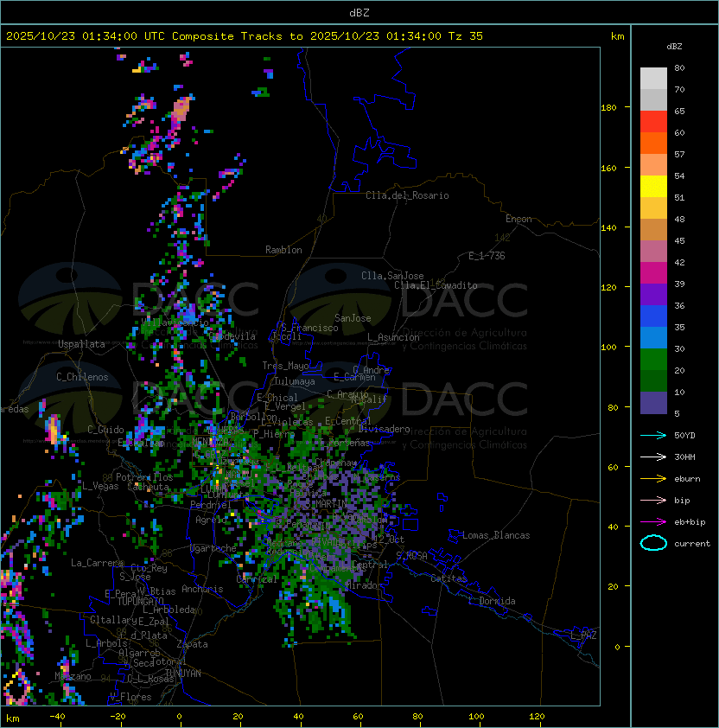
Task: Pick the tan 45–48 dBZ swatch
Action: click(x=653, y=230)
